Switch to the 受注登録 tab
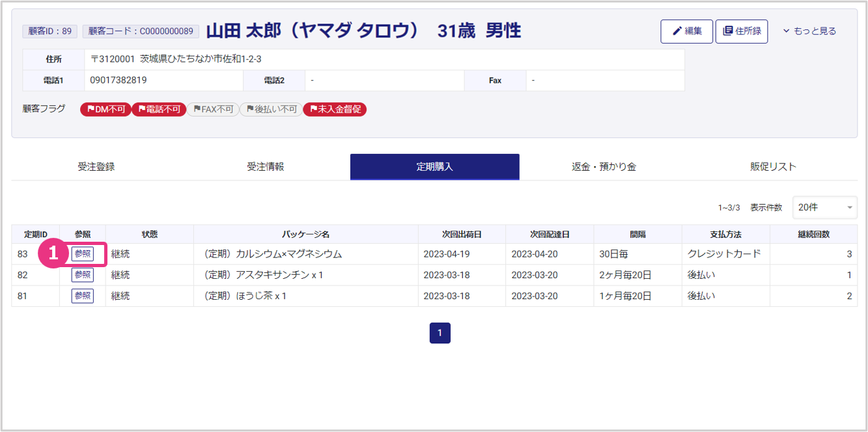The image size is (868, 432). tap(96, 167)
